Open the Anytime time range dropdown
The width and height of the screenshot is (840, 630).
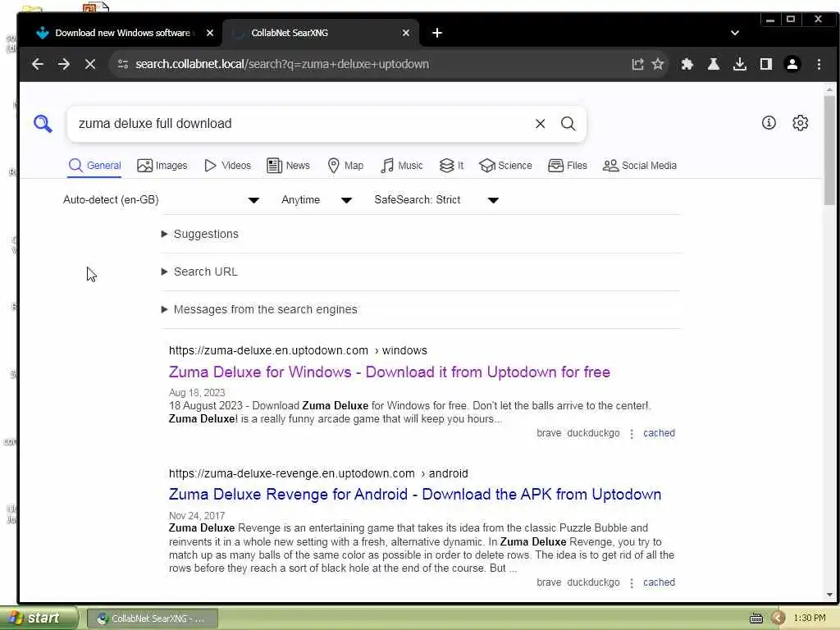tap(317, 200)
